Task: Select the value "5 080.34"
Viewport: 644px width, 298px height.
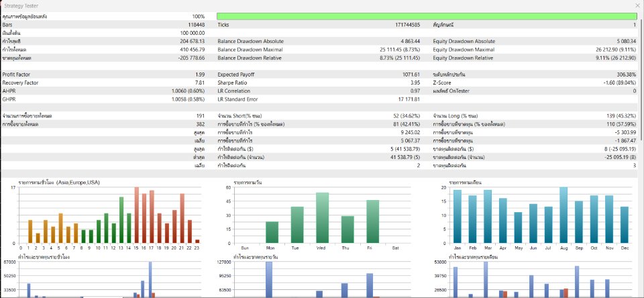Action: point(627,41)
